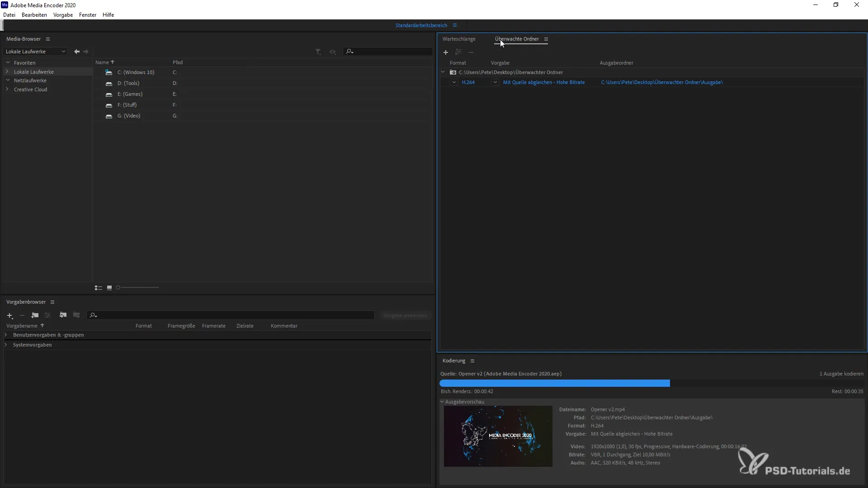Select the Überwachte Ordner tab
868x488 pixels.
pyautogui.click(x=517, y=39)
